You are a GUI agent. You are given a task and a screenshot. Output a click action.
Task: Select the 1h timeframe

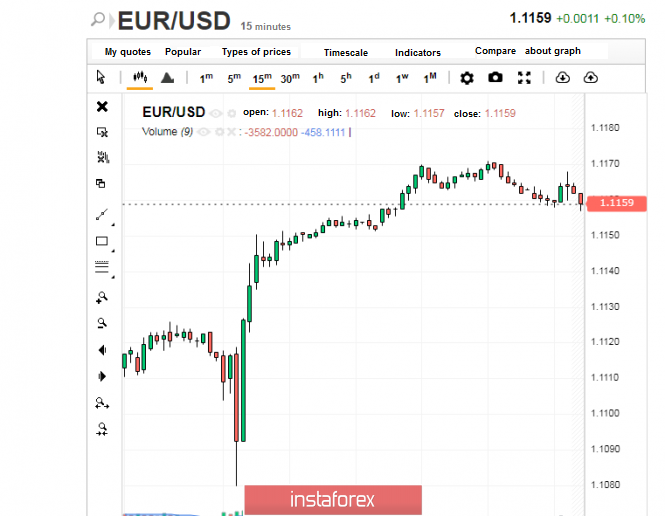[318, 78]
